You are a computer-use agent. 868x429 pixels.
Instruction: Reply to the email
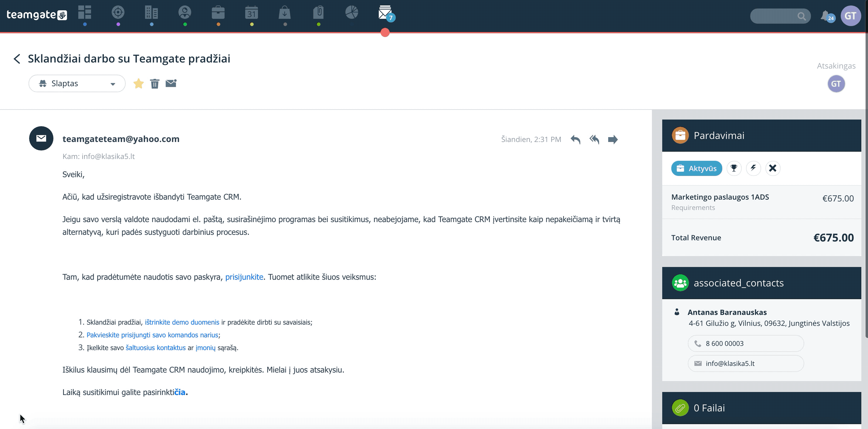pyautogui.click(x=575, y=139)
